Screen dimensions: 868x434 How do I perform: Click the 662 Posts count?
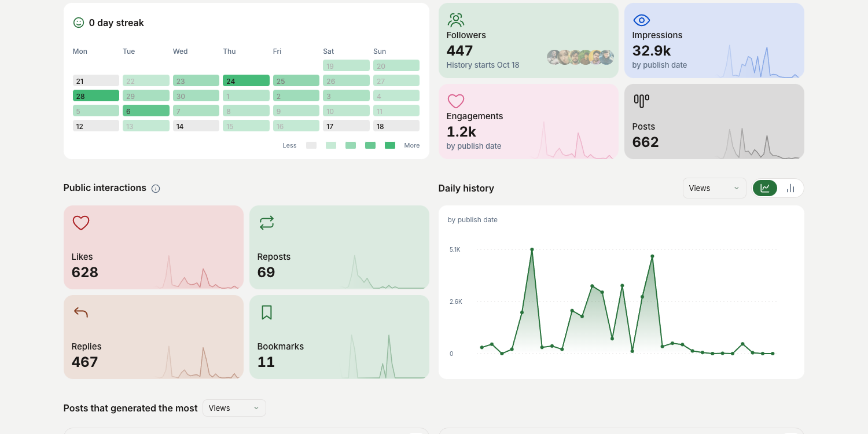(x=646, y=142)
